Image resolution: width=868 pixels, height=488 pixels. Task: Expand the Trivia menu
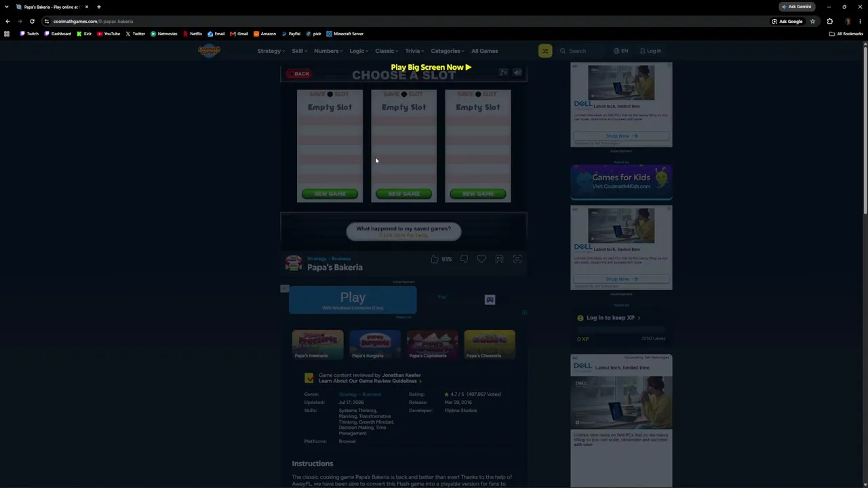click(414, 51)
